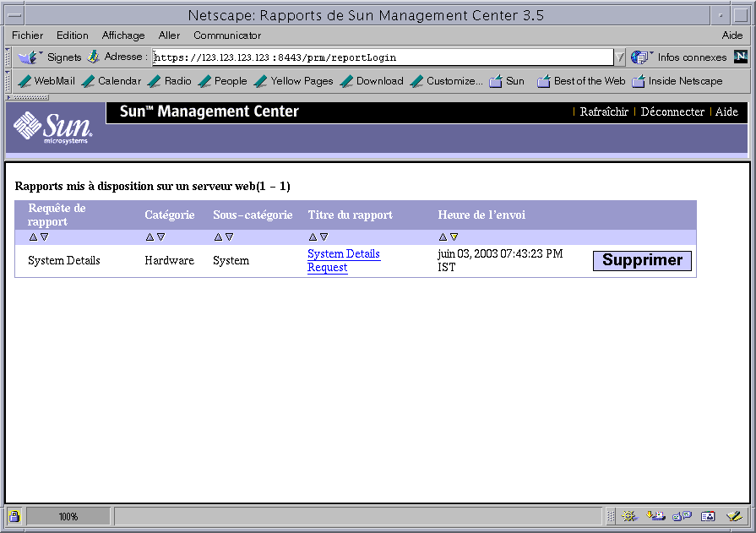
Task: Click into the Adresse URL field
Action: click(x=383, y=57)
